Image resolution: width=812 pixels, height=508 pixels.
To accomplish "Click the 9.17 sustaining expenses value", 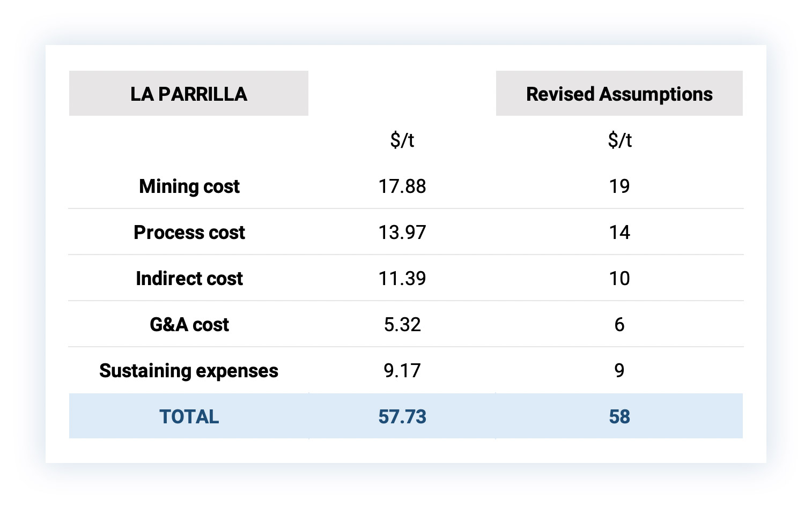I will 402,371.
